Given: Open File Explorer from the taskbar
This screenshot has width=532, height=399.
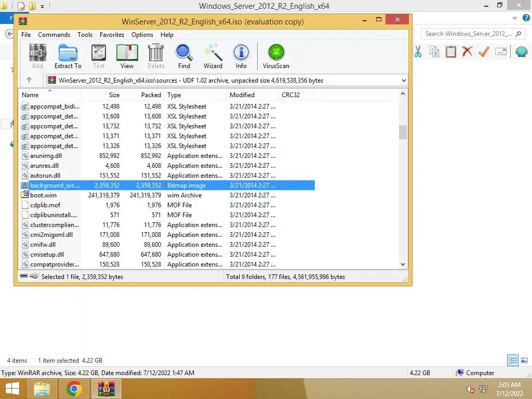Looking at the screenshot, I should (x=42, y=389).
